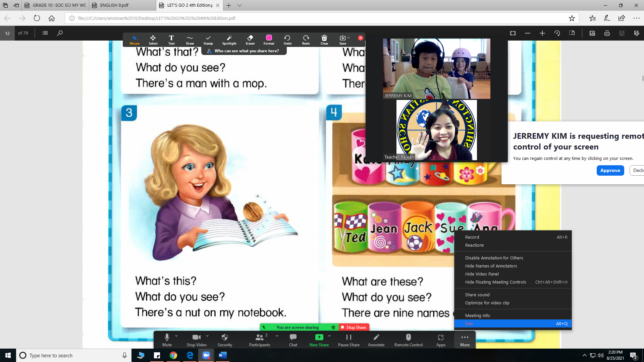
Task: Expand the tab list chevron
Action: point(239,5)
